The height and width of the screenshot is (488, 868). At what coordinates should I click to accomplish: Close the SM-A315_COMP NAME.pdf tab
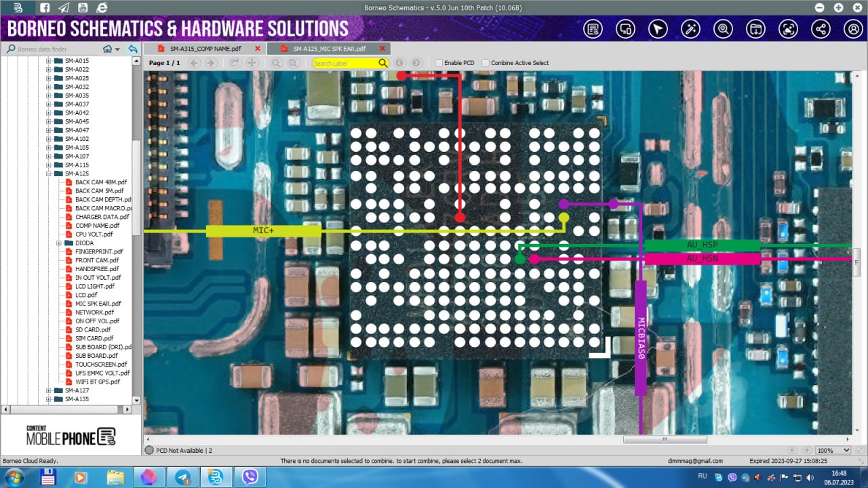tap(258, 49)
